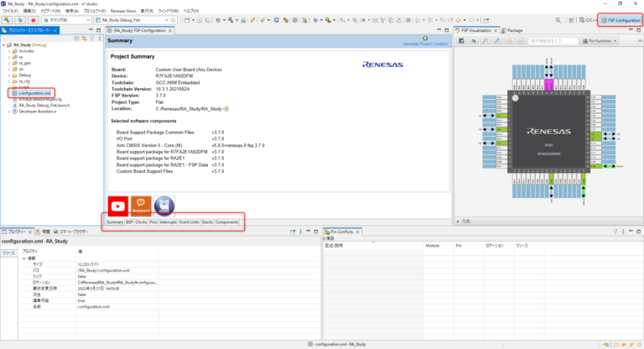This screenshot has height=349, width=644.
Task: Switch to the C/C++ perspective
Action: pyautogui.click(x=588, y=20)
